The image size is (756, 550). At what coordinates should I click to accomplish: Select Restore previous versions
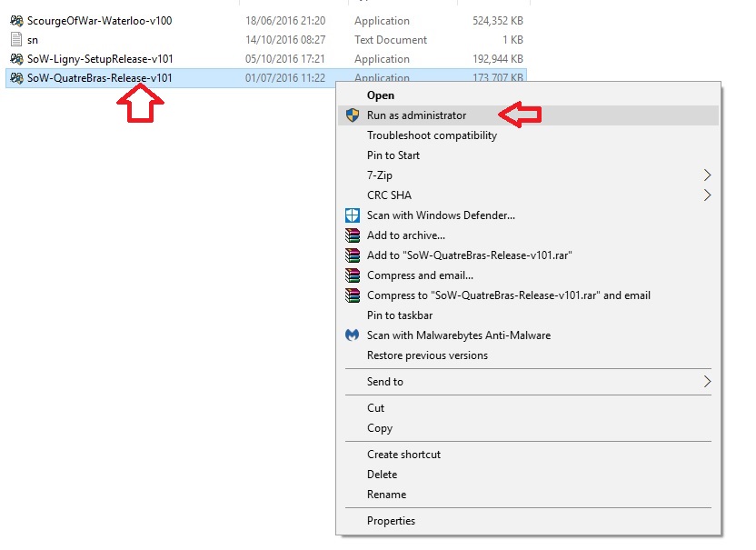[x=529, y=355]
